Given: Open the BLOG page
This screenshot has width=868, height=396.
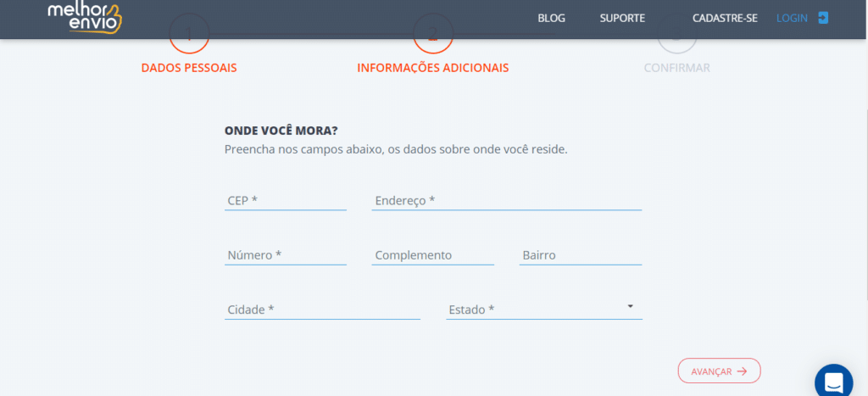Looking at the screenshot, I should point(551,19).
